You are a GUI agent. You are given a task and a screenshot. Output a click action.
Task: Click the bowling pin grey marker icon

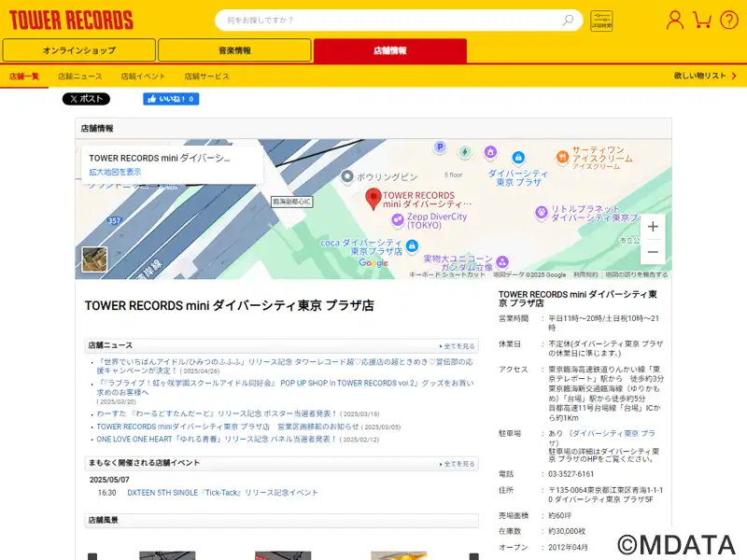click(347, 176)
